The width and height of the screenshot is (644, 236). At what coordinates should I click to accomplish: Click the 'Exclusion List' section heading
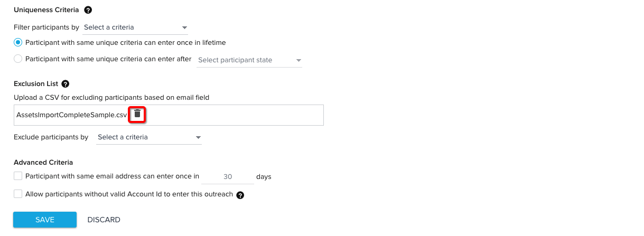(35, 84)
